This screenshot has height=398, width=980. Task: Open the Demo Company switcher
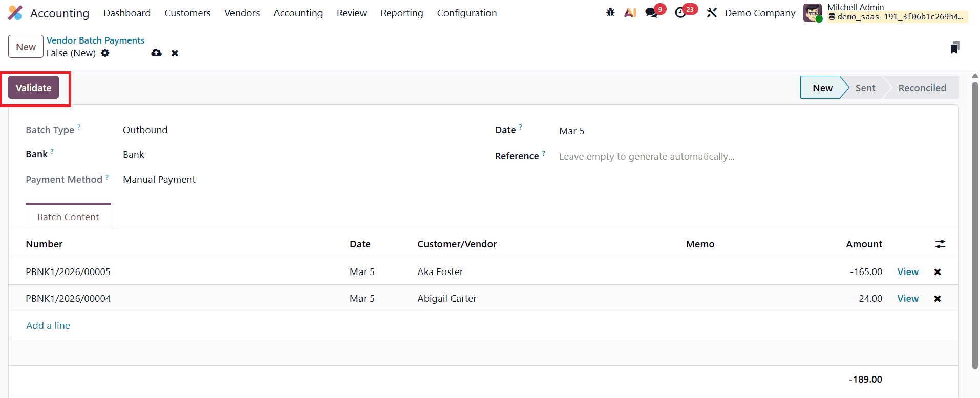(x=760, y=13)
